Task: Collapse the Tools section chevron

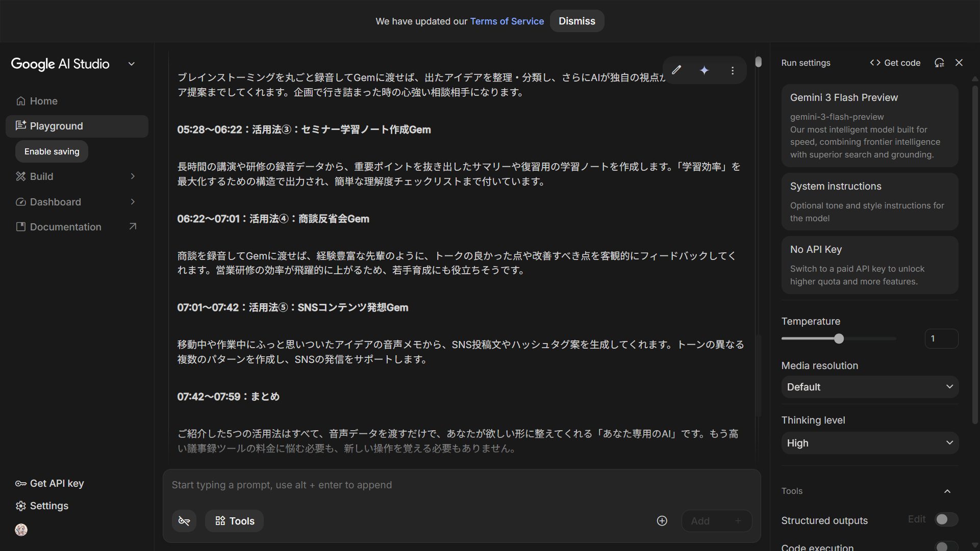Action: (947, 491)
